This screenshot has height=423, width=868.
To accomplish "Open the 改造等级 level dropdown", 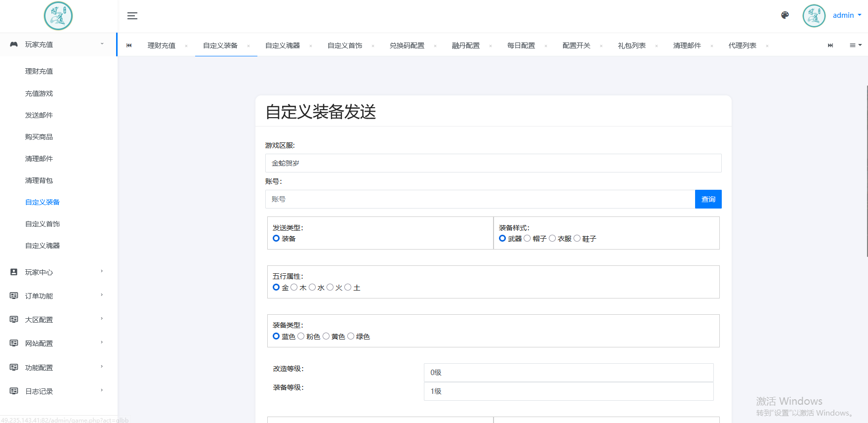I will 568,373.
